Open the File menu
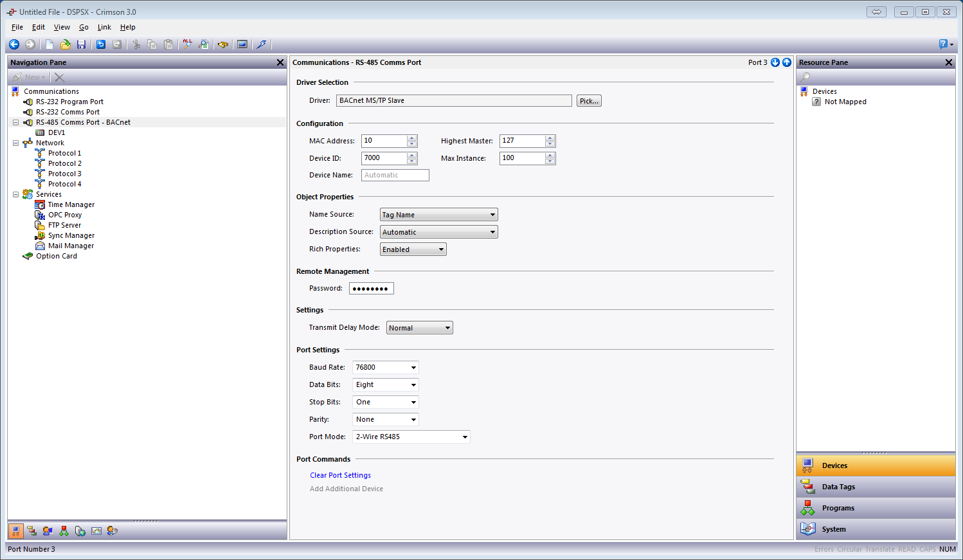Screen dimensions: 963x560 coord(17,27)
